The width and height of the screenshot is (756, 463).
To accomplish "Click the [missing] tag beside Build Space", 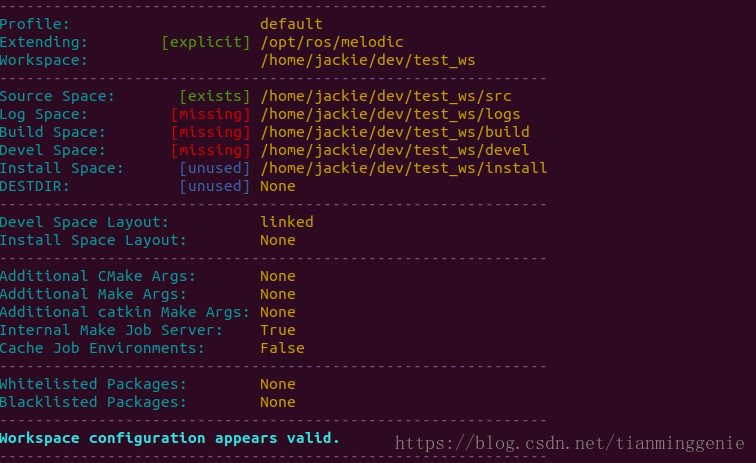I will tap(210, 132).
